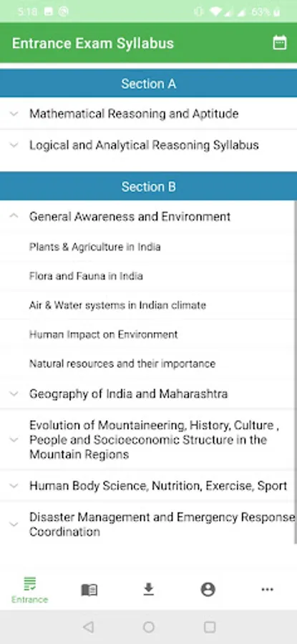This screenshot has height=644, width=297.
Task: Expand Disaster Management and Emergency Response
Action: 148,525
